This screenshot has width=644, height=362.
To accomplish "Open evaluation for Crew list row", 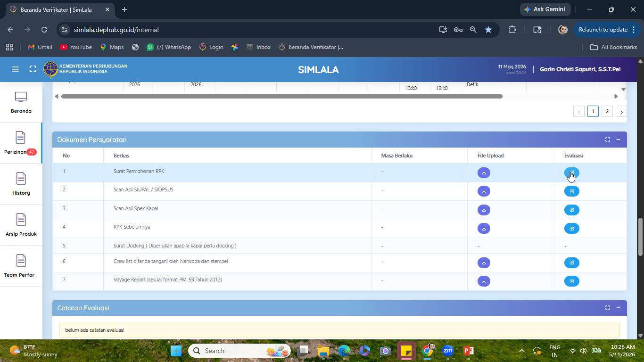I will pyautogui.click(x=572, y=263).
